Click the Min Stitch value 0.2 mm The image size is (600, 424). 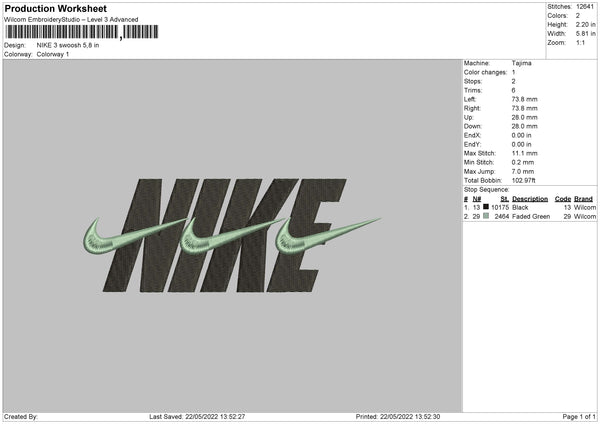tap(523, 163)
